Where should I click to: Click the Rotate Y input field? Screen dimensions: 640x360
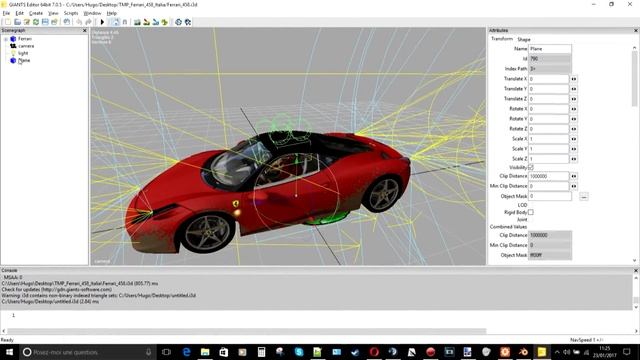click(x=549, y=119)
